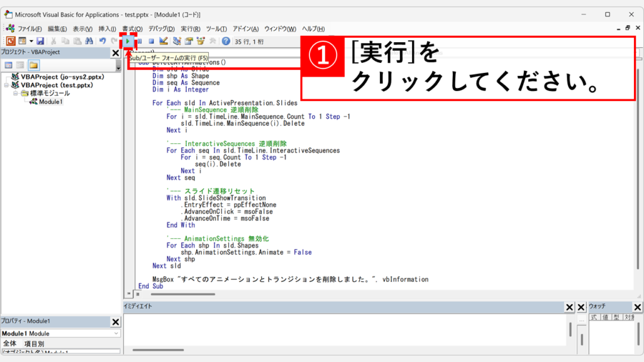The width and height of the screenshot is (644, 362).
Task: Click the 型 column header in ウォッチ
Action: 616,317
